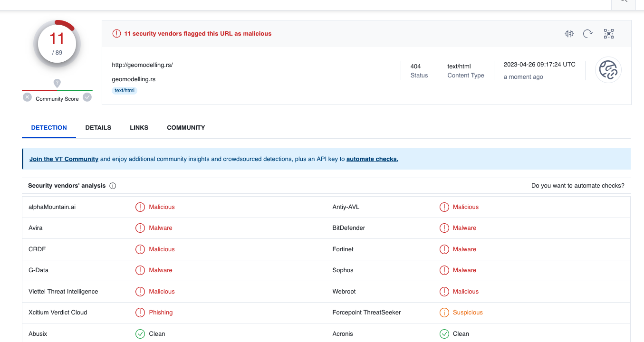Image resolution: width=644 pixels, height=342 pixels.
Task: Downvote with the community score X icon
Action: [x=27, y=97]
